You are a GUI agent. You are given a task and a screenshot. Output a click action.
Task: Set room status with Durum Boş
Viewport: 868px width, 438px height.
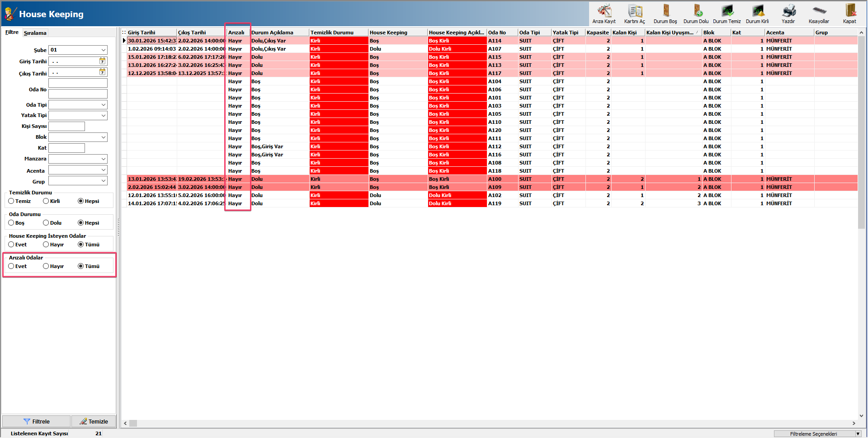[x=665, y=14]
